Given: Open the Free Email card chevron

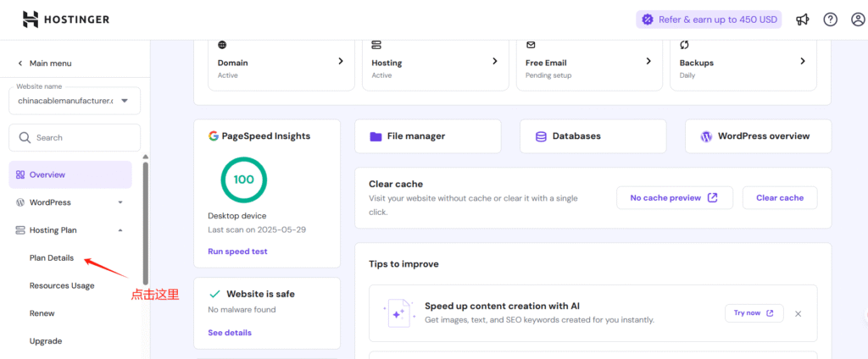Looking at the screenshot, I should (648, 61).
